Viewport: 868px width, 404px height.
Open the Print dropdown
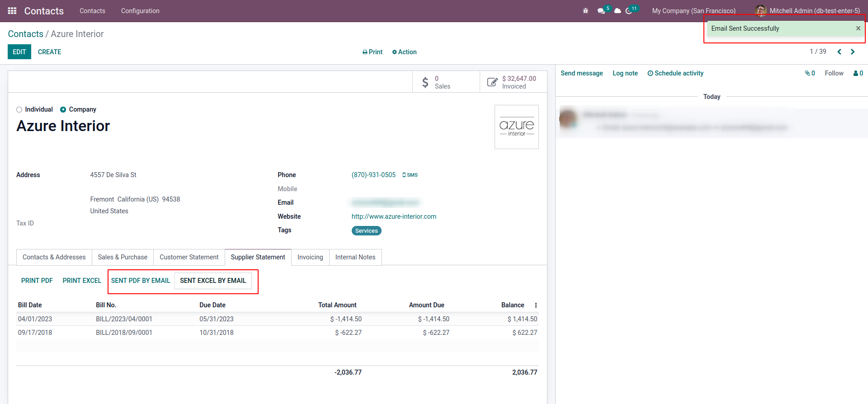click(373, 52)
